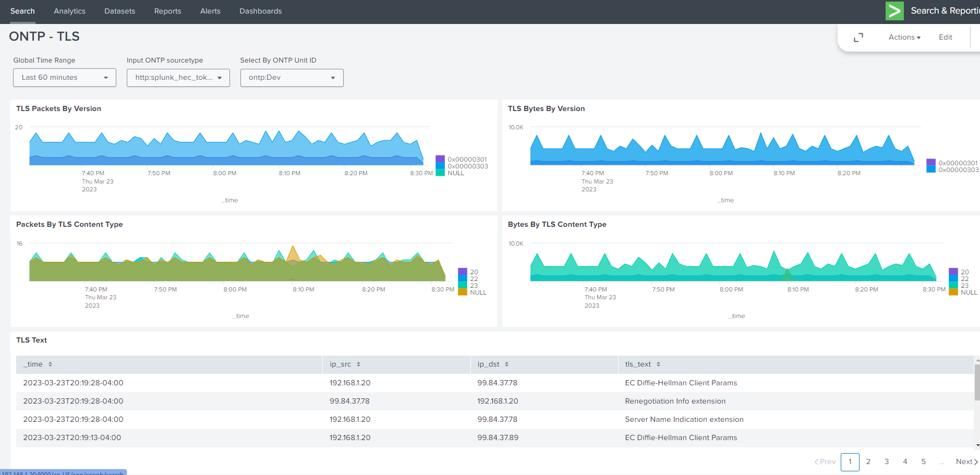This screenshot has width=980, height=475.
Task: Click 0x00000301 legend swatch in TLS Bytes By Version
Action: [931, 162]
